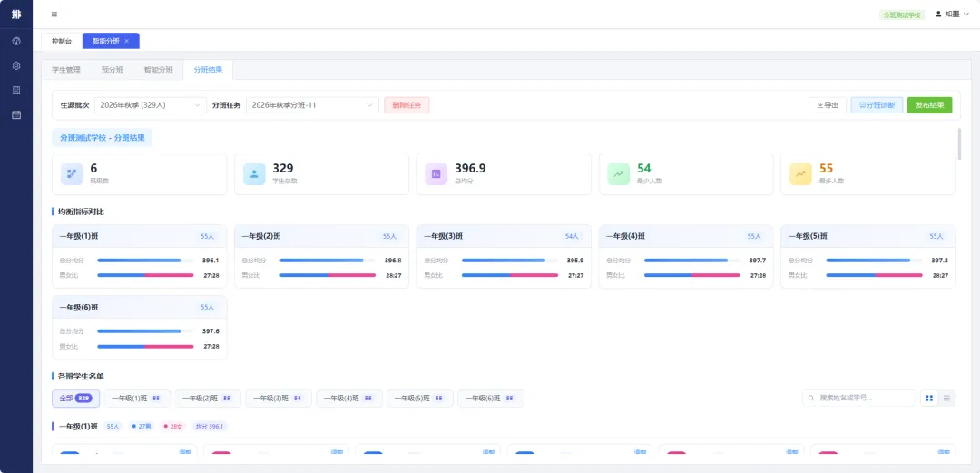Viewport: 980px width, 473px height.
Task: Filter roster by 一年级(3)班 chip
Action: (277, 399)
